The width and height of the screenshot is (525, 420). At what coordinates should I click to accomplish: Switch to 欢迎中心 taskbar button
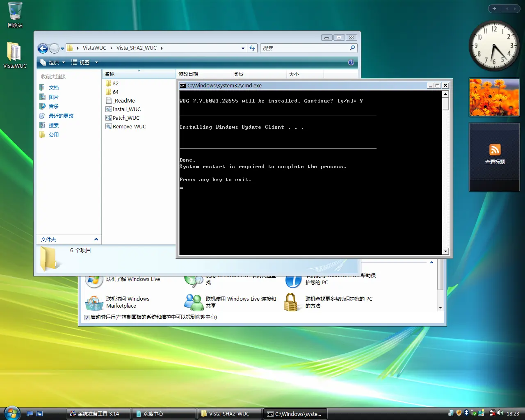[164, 413]
